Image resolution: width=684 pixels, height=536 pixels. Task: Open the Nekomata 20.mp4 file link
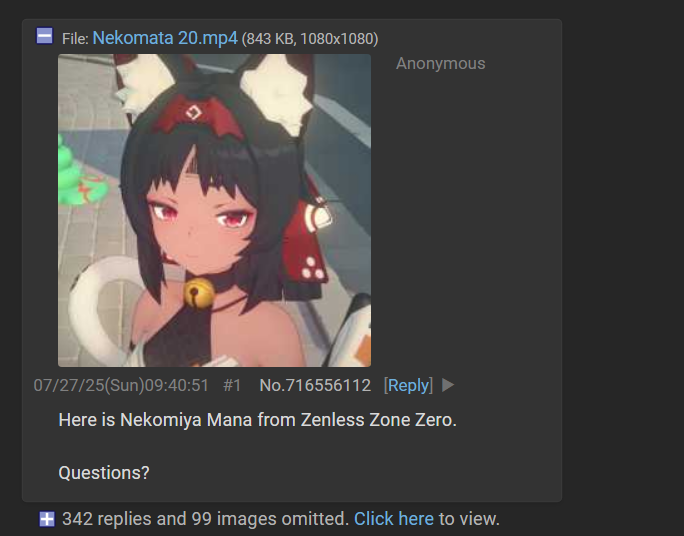(165, 38)
